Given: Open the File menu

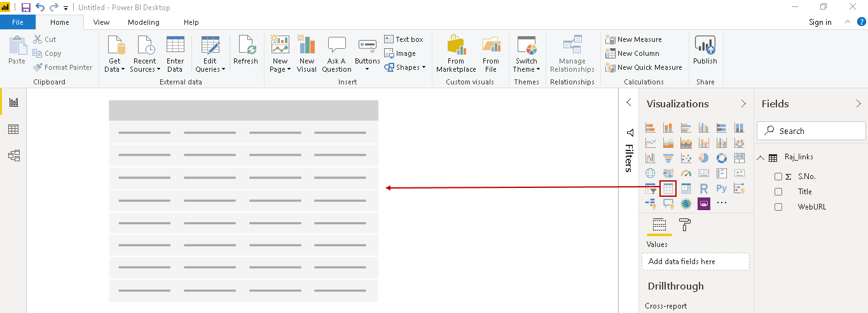Looking at the screenshot, I should pos(18,22).
